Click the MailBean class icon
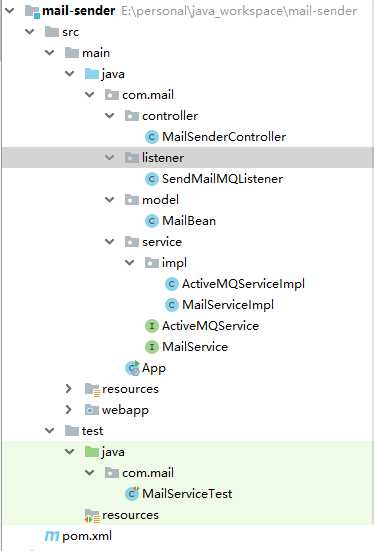The image size is (374, 551). [151, 221]
